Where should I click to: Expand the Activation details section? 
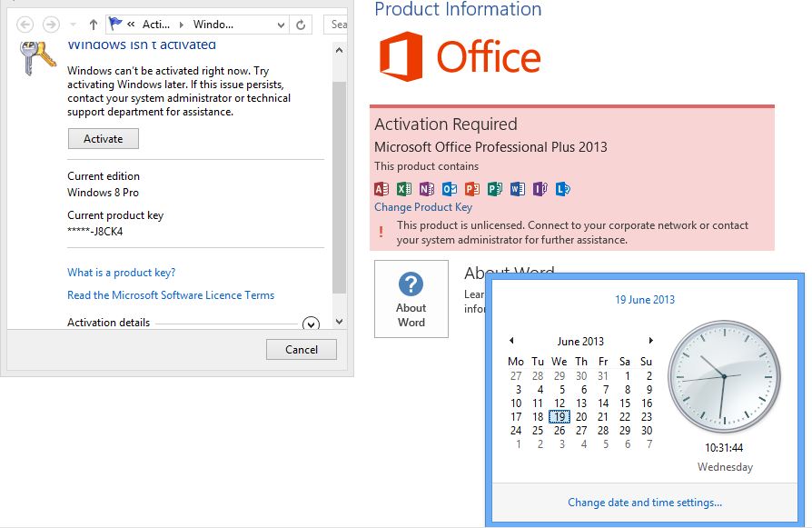click(x=311, y=324)
